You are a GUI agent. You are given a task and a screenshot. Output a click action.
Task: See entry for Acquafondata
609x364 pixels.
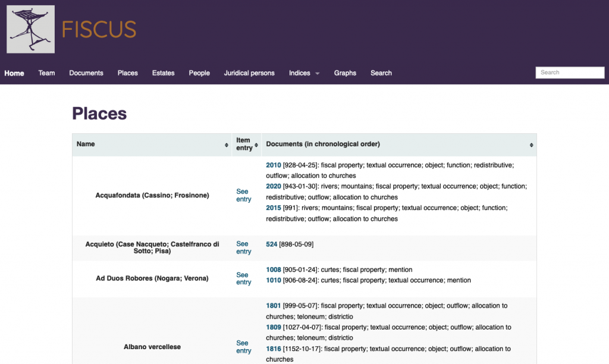click(243, 196)
